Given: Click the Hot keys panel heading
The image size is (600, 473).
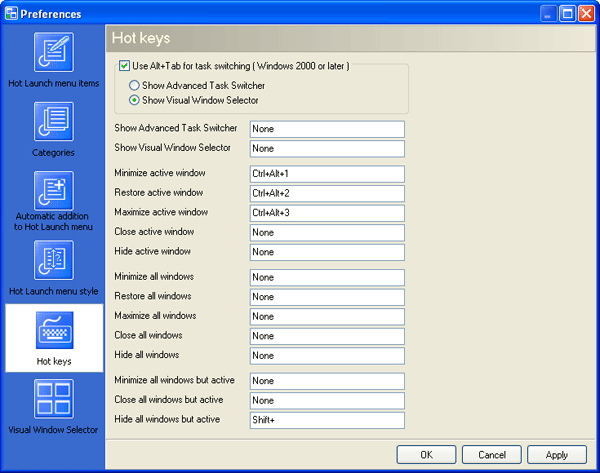Looking at the screenshot, I should point(141,38).
